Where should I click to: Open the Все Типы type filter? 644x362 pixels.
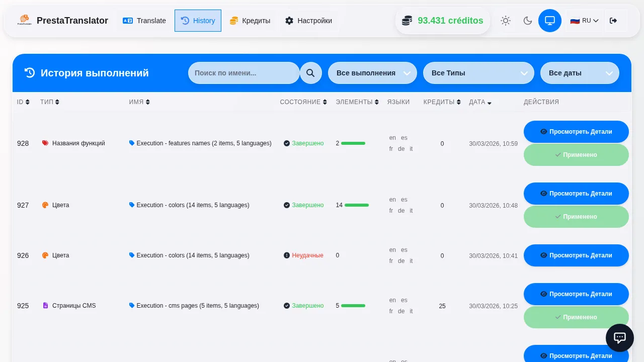pyautogui.click(x=478, y=73)
